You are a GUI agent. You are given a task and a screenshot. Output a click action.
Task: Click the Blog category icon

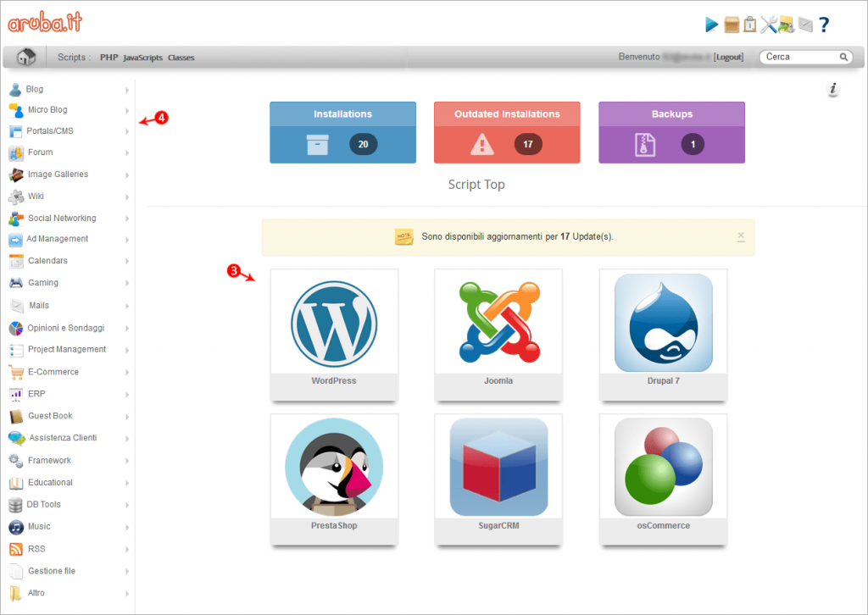pyautogui.click(x=15, y=89)
